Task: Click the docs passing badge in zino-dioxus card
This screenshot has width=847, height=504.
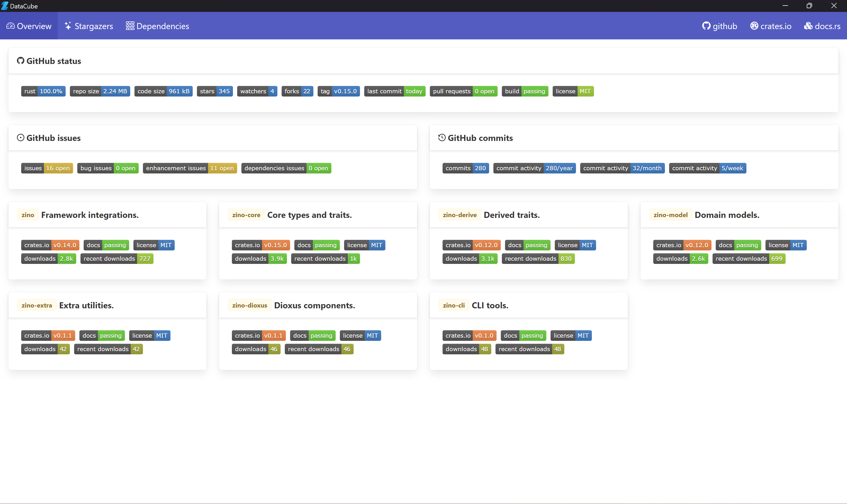Action: point(313,335)
